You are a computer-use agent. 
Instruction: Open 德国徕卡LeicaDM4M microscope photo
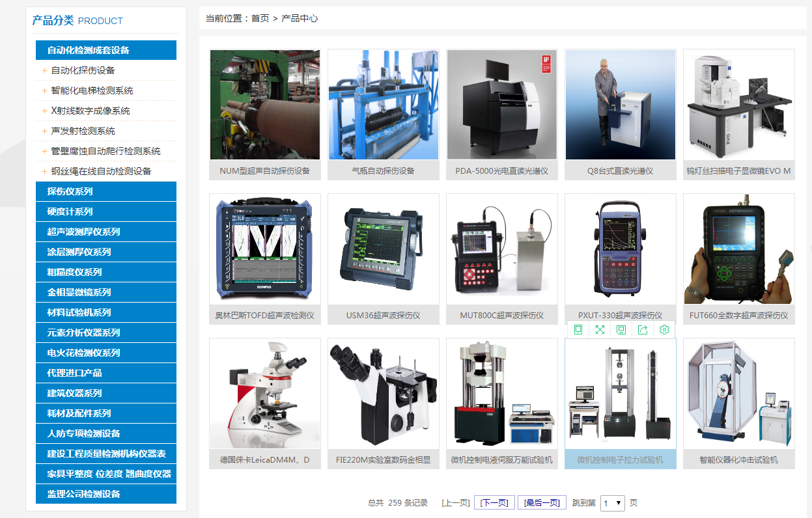click(265, 394)
